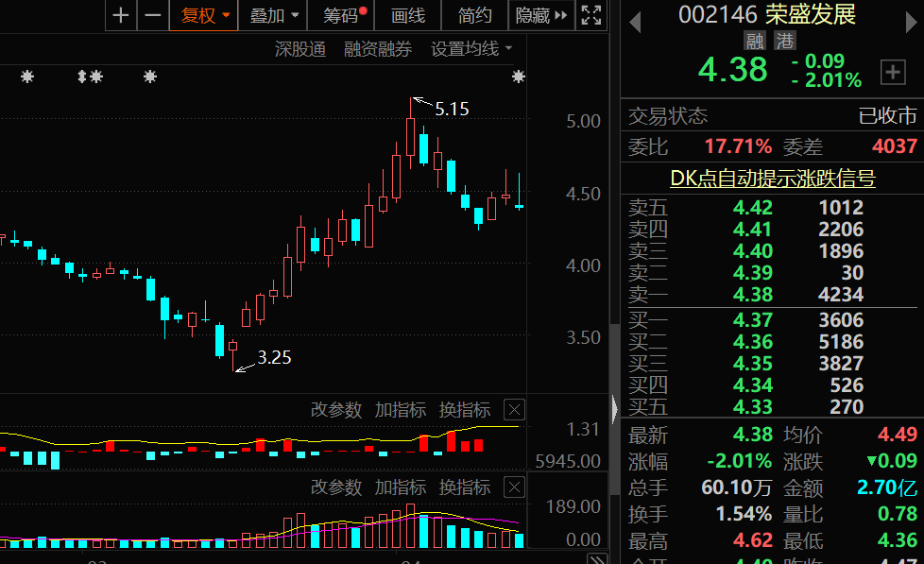
Task: Toggle 隐藏 to hide side panel
Action: tap(541, 15)
